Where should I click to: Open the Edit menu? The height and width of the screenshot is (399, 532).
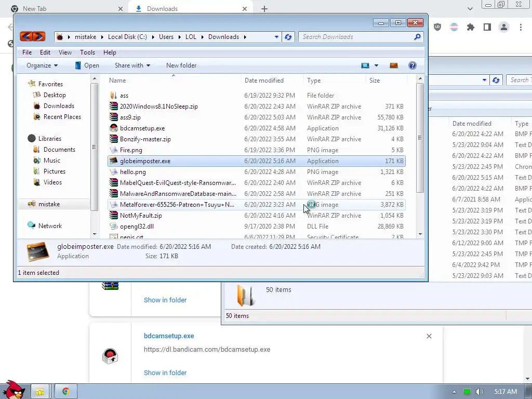[45, 52]
